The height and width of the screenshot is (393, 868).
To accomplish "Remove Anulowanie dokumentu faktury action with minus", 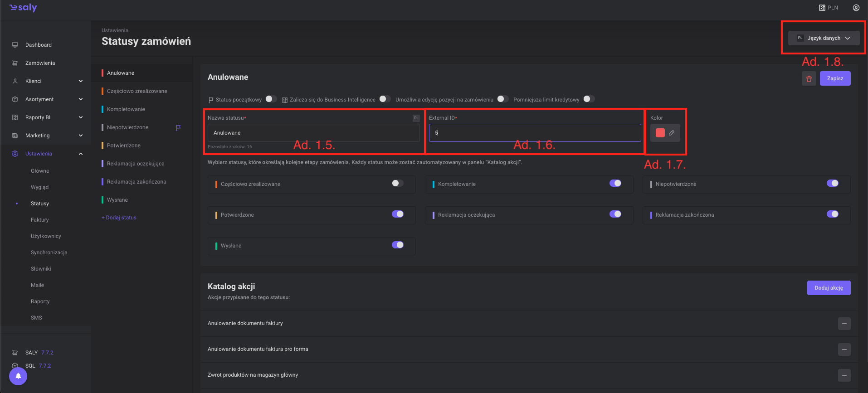I will [x=844, y=324].
